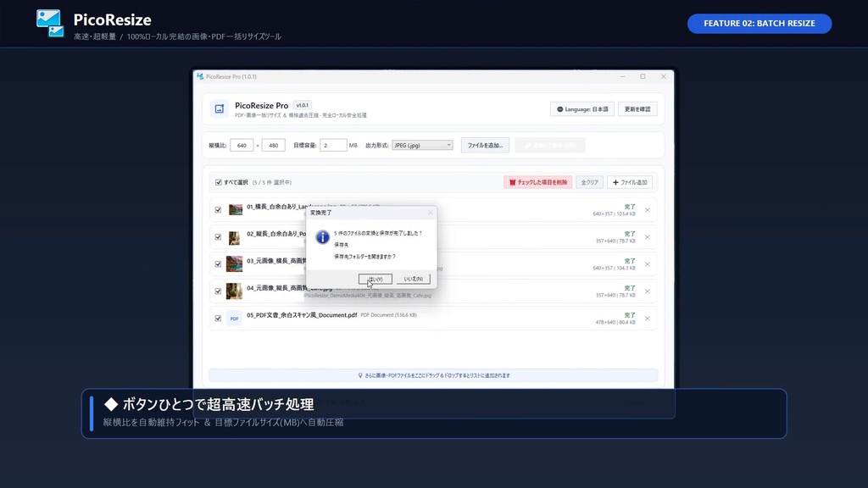868x488 pixels.
Task: Click the blue info icon in the dialog
Action: (x=322, y=237)
